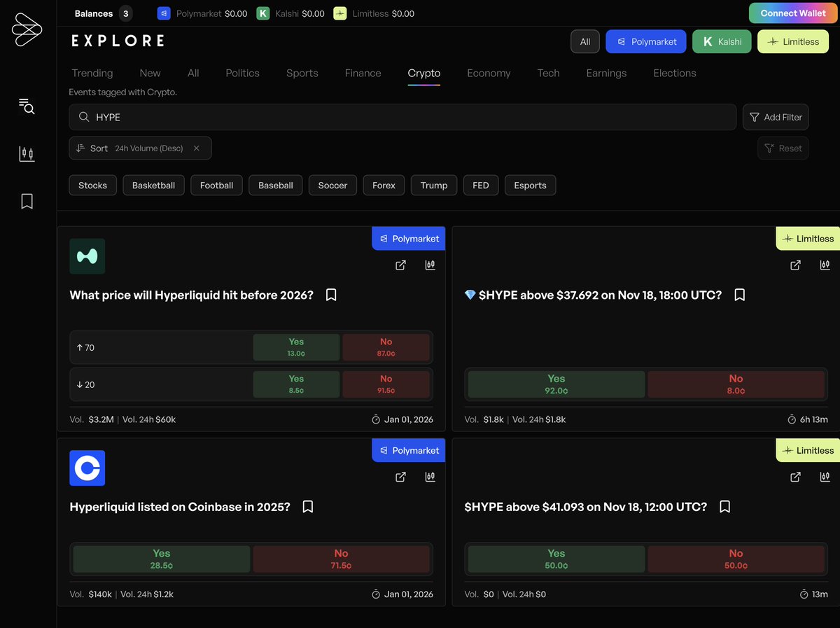
Task: Click the Hyperliquid logo thumbnail
Action: [x=87, y=256]
